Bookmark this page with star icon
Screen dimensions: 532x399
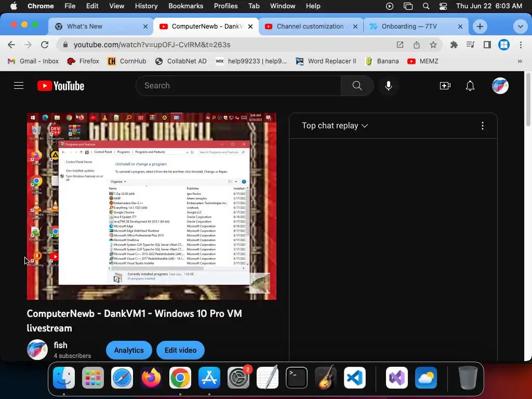(x=433, y=45)
